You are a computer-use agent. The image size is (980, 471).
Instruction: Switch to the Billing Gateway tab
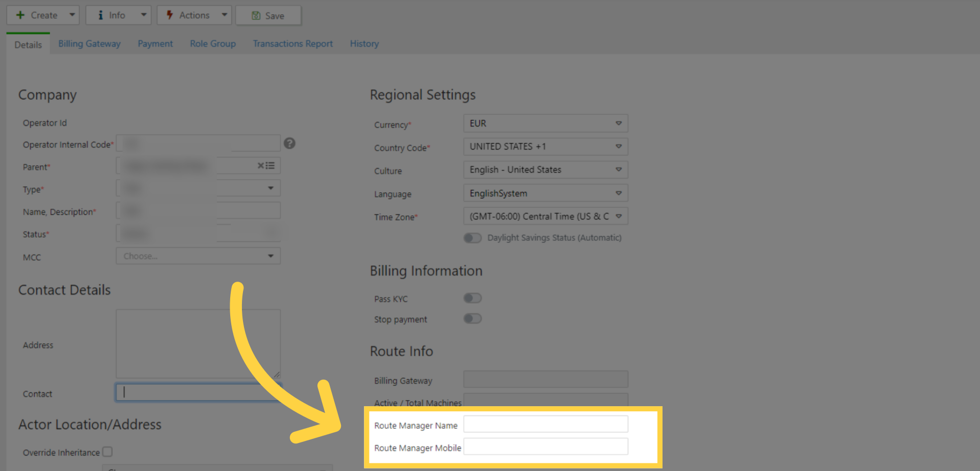[89, 44]
